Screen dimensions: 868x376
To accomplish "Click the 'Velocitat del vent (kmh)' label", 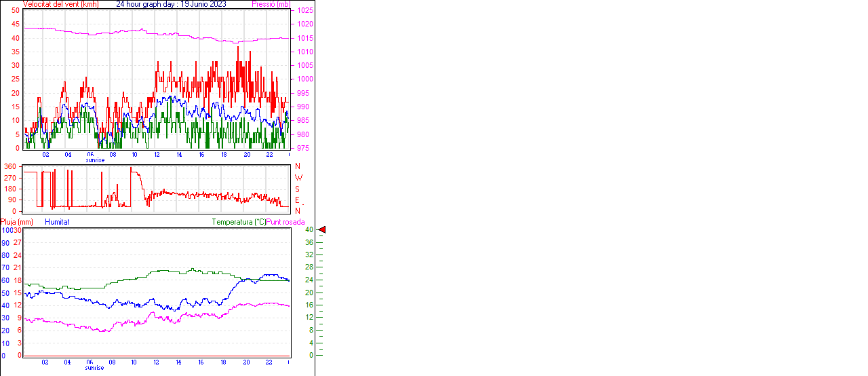I will tap(61, 4).
